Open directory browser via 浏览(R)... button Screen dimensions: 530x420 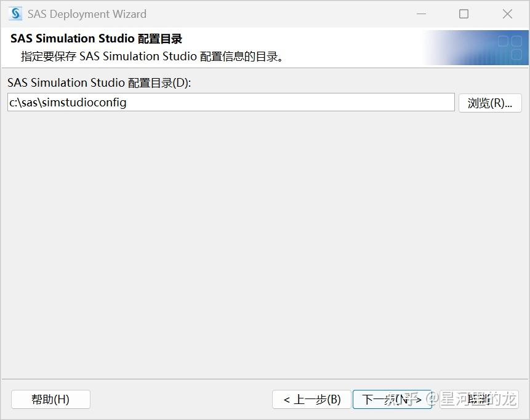[x=490, y=103]
